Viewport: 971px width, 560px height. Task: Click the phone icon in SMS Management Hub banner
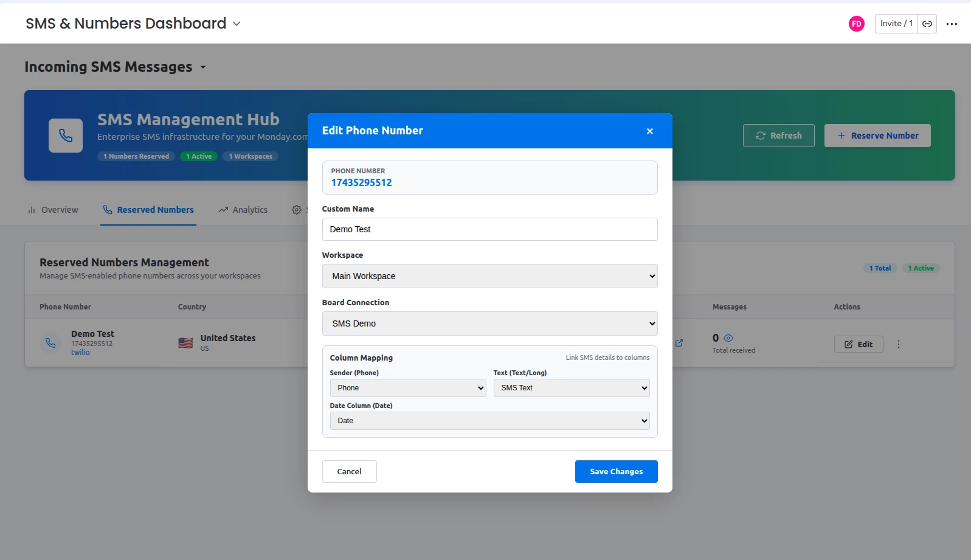click(66, 136)
